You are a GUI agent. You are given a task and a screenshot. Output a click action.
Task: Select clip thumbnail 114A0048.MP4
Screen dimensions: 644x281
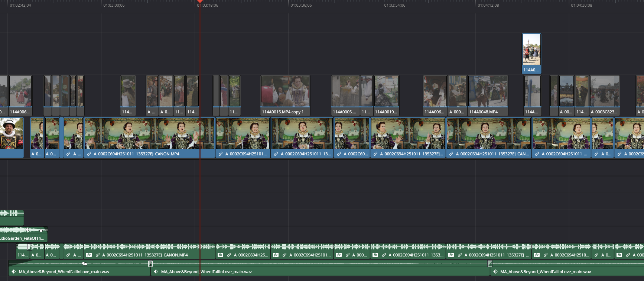(488, 91)
